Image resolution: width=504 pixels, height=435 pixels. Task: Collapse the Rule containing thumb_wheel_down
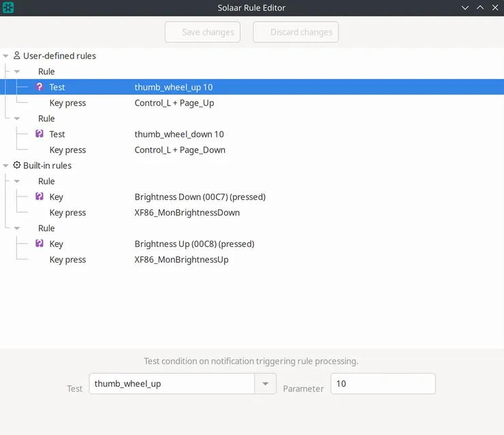17,119
